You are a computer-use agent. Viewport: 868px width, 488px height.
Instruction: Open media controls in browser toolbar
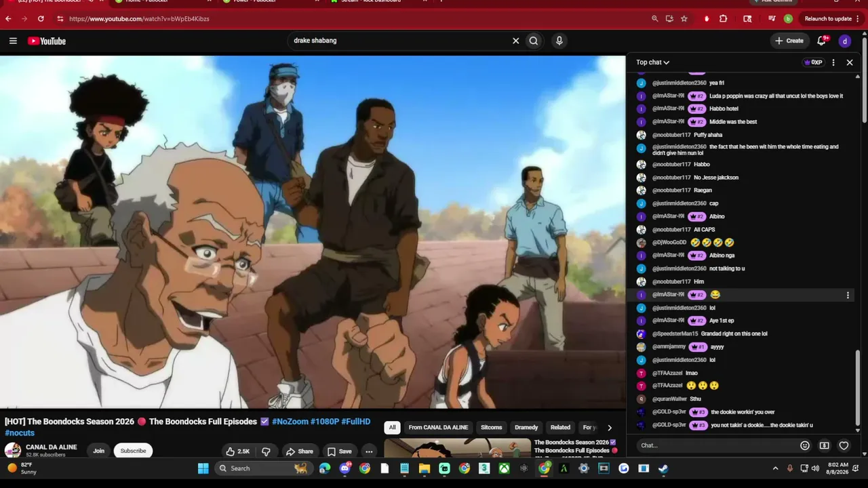click(x=772, y=19)
